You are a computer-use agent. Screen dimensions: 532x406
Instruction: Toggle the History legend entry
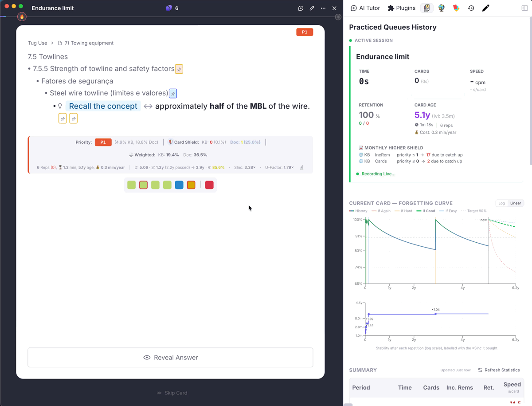(358, 211)
